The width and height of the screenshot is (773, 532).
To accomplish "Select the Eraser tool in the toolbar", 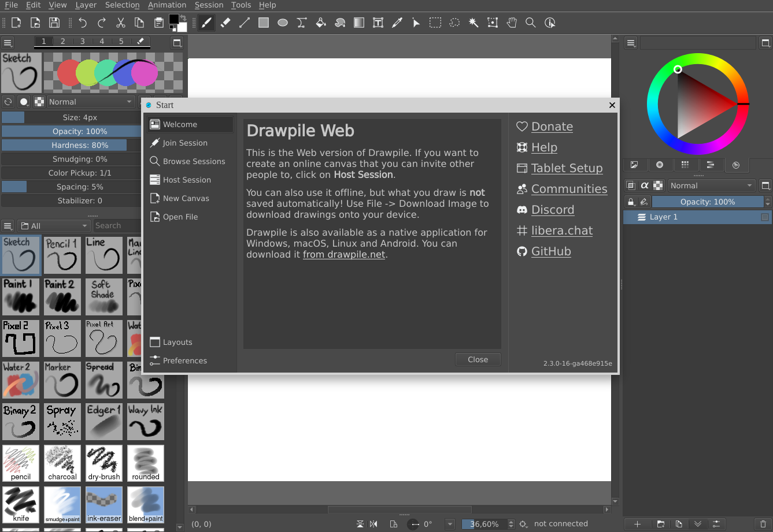I will [x=225, y=23].
